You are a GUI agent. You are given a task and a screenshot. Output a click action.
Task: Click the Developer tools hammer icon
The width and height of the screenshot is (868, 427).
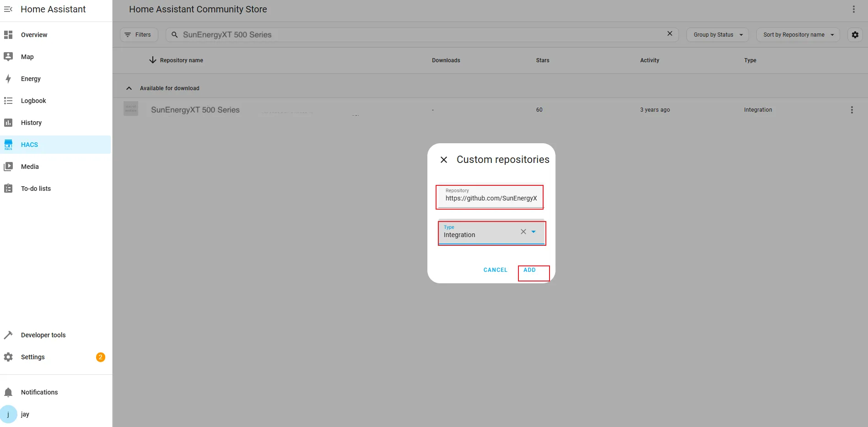click(8, 335)
